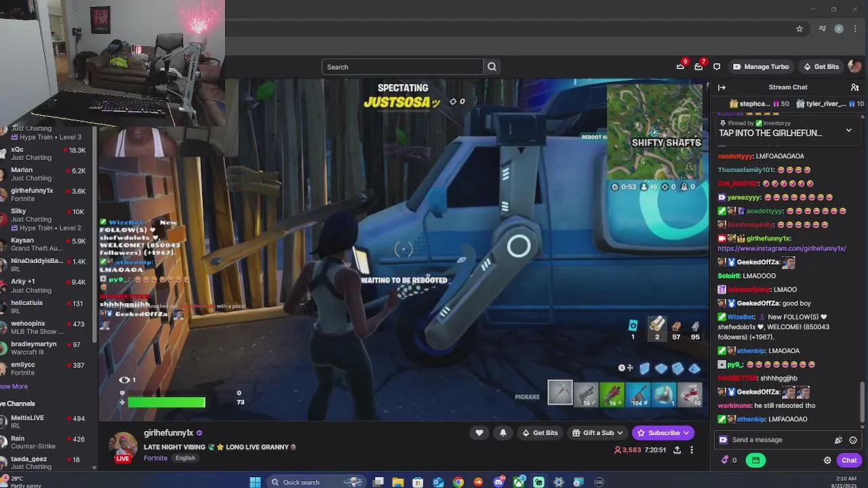This screenshot has width=868, height=488.
Task: Open the whispers speech bubble icon
Action: pos(717,66)
